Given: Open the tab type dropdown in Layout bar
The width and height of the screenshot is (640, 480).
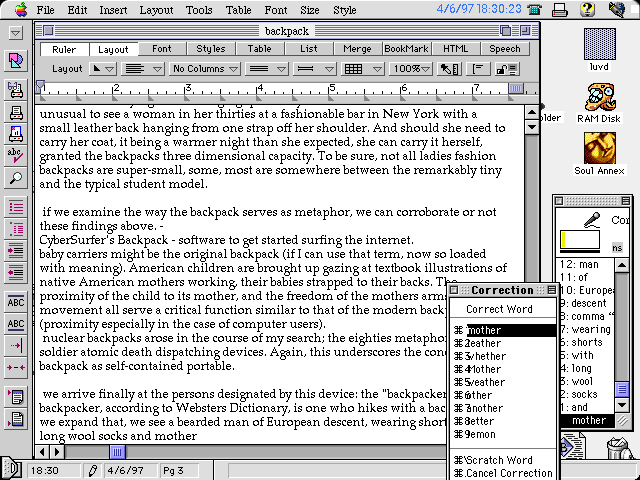Looking at the screenshot, I should coord(103,69).
